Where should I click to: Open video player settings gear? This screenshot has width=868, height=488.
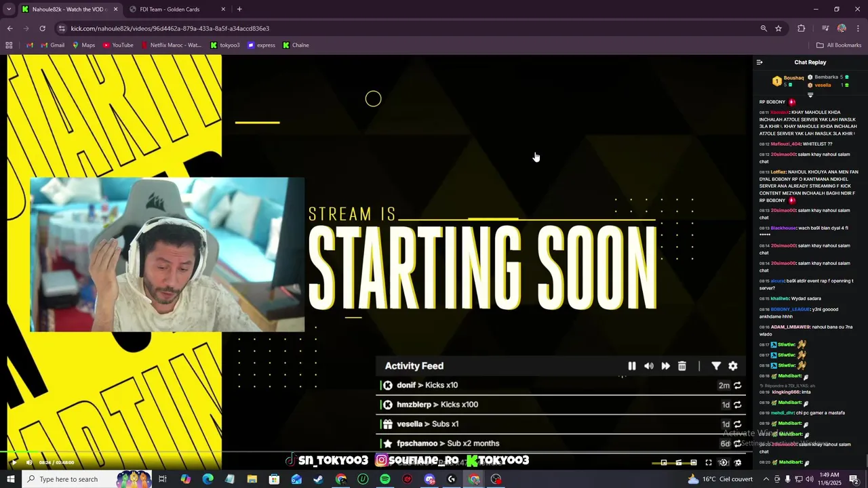click(x=738, y=462)
